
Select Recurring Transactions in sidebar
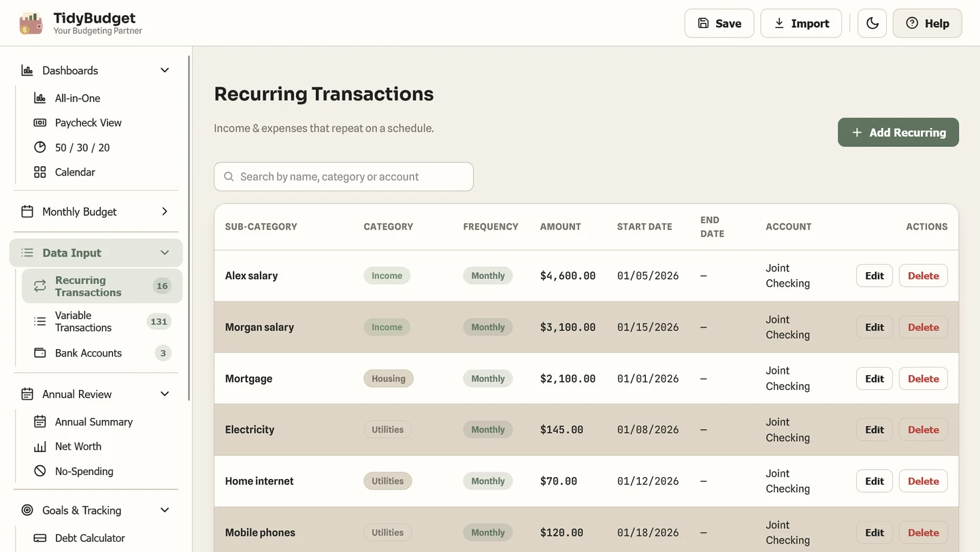pyautogui.click(x=102, y=286)
